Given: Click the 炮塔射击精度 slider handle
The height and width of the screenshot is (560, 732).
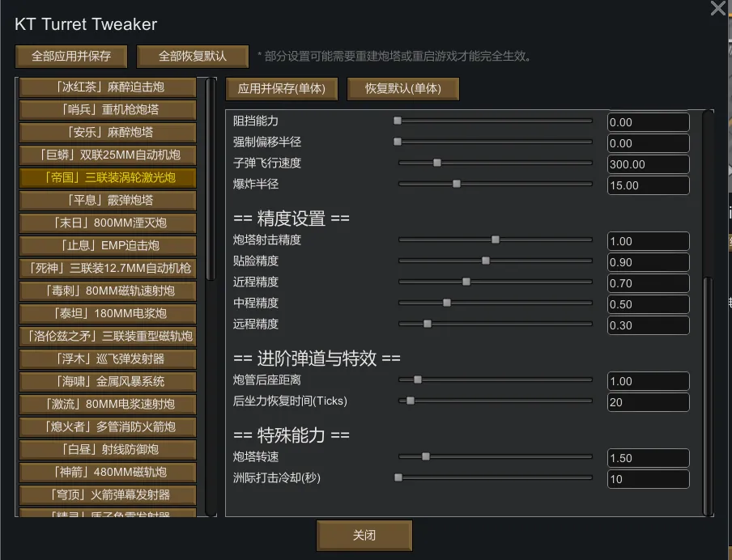Looking at the screenshot, I should (496, 240).
